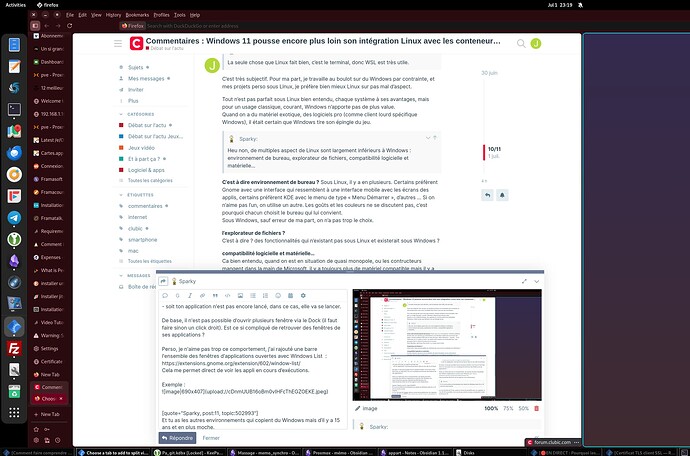
Task: Open Toutes les catégories link
Action: [150, 180]
